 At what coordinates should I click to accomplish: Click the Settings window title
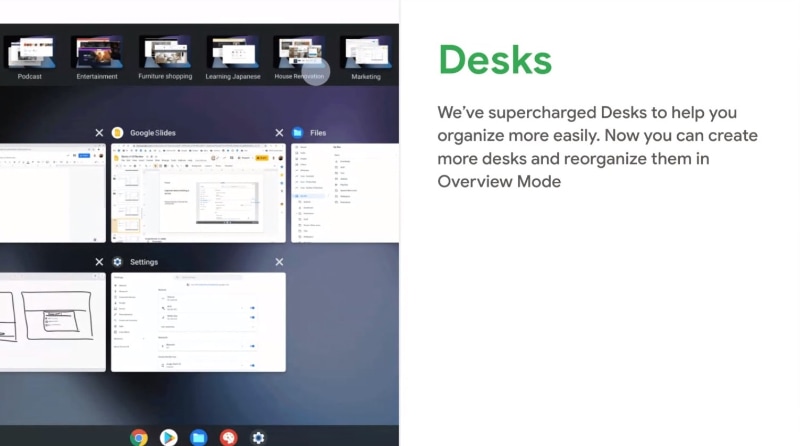144,262
